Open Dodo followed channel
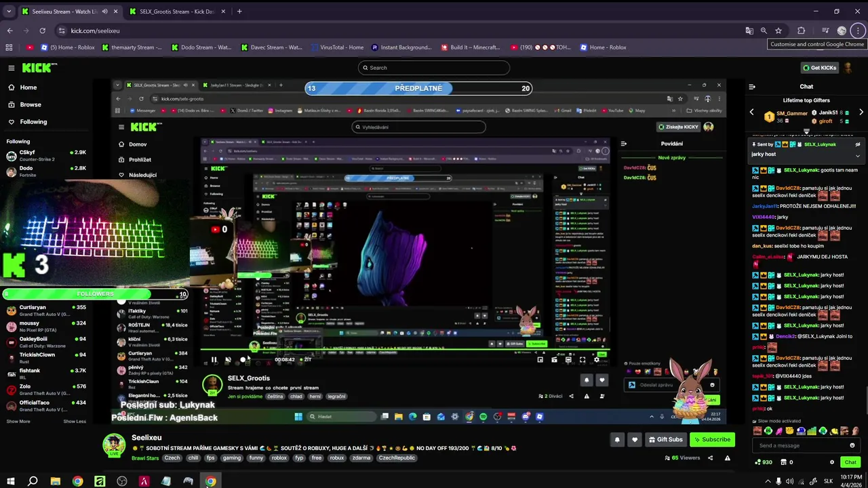868x488 pixels. click(x=46, y=171)
